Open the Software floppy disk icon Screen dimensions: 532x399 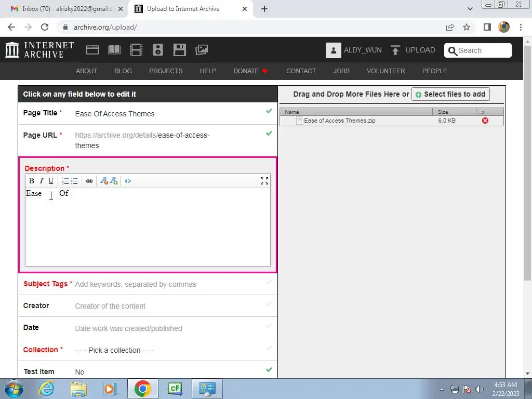click(x=179, y=50)
